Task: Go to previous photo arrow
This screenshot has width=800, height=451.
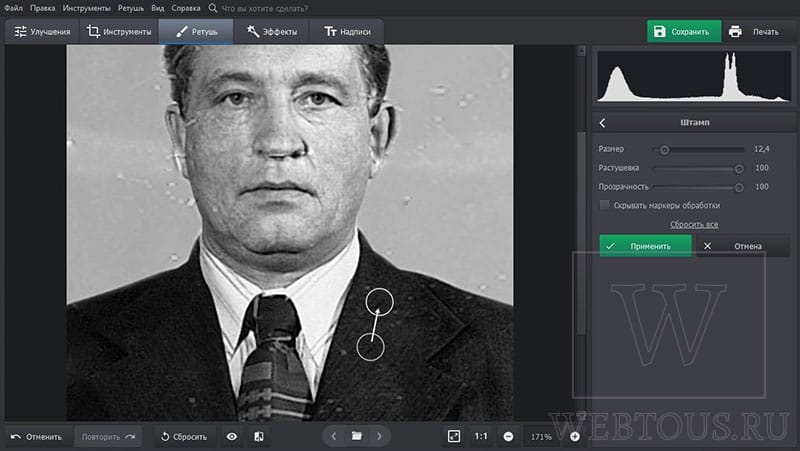Action: [x=334, y=436]
